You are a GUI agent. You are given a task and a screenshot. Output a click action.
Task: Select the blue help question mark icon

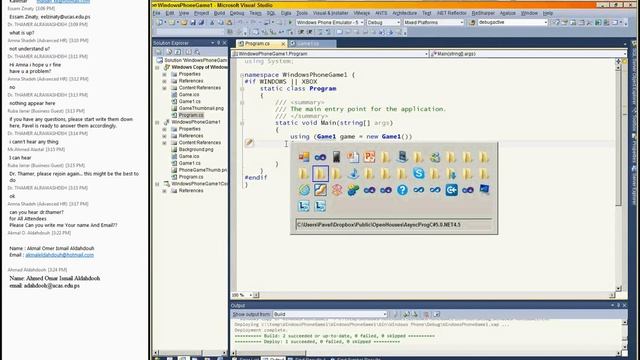pyautogui.click(x=402, y=190)
